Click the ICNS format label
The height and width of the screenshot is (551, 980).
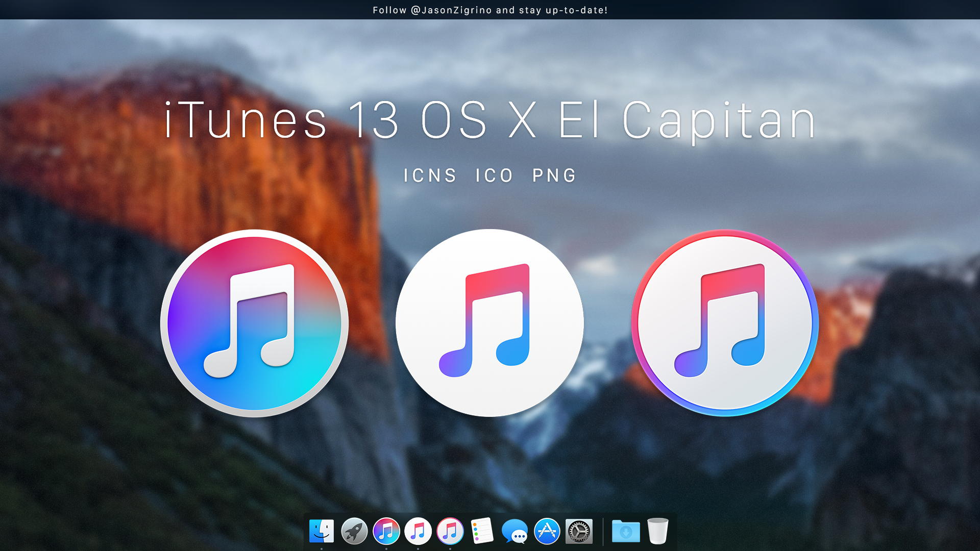430,176
